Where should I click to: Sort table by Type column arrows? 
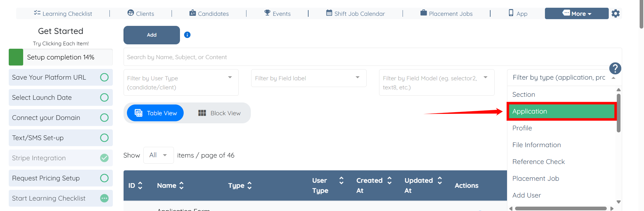point(249,185)
